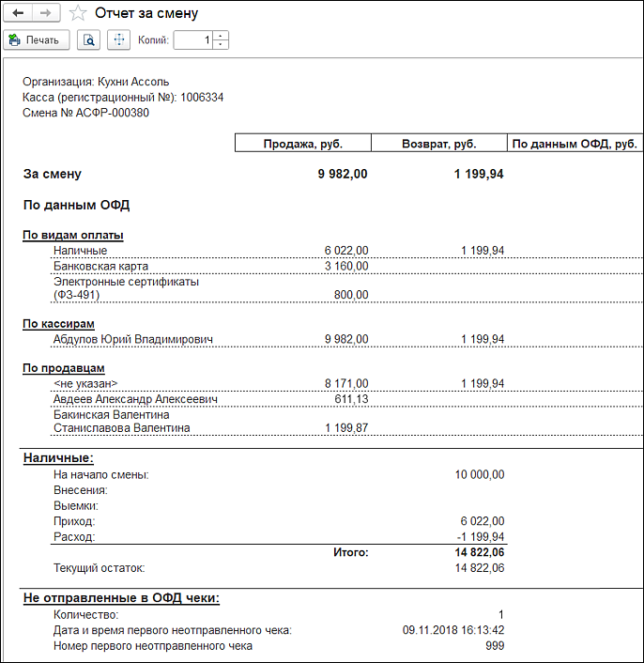Open page settings icon next to preview
Image resolution: width=644 pixels, height=663 pixels.
(x=118, y=40)
